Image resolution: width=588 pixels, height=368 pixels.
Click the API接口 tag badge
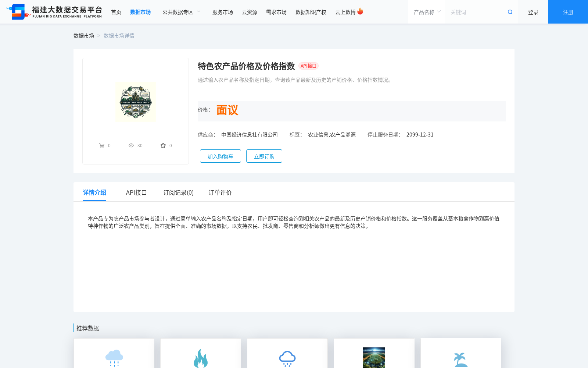pyautogui.click(x=308, y=66)
